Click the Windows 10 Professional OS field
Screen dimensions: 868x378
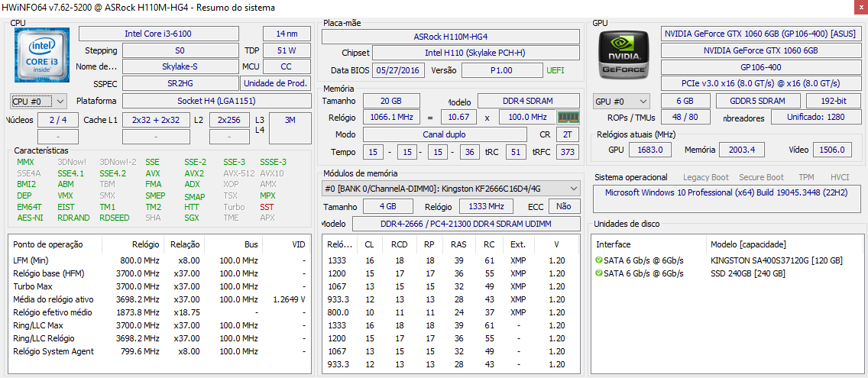pos(727,200)
